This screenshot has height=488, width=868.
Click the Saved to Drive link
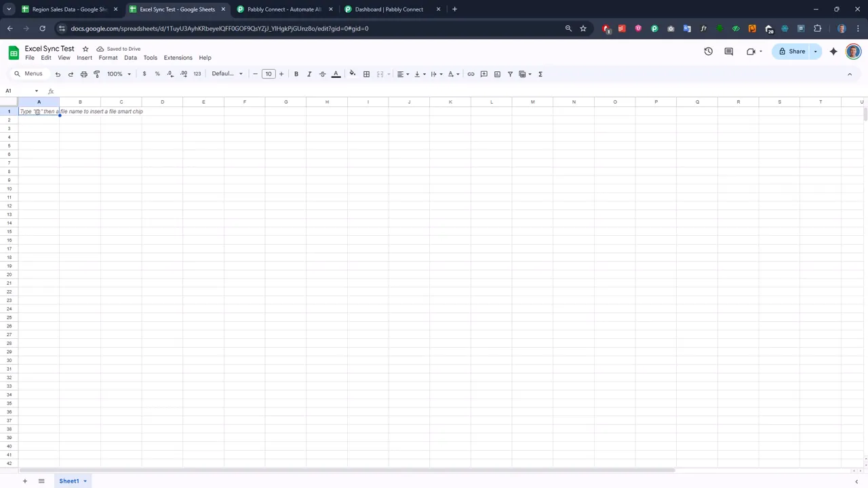123,48
